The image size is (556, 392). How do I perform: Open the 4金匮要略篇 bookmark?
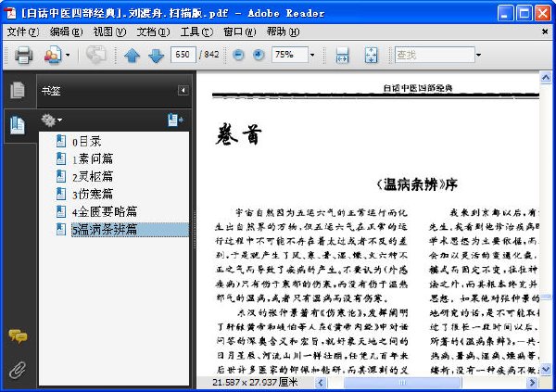pyautogui.click(x=105, y=212)
